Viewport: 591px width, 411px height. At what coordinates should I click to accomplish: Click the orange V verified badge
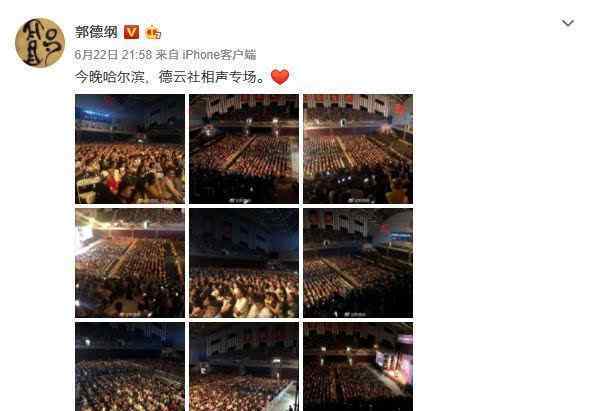pos(131,32)
